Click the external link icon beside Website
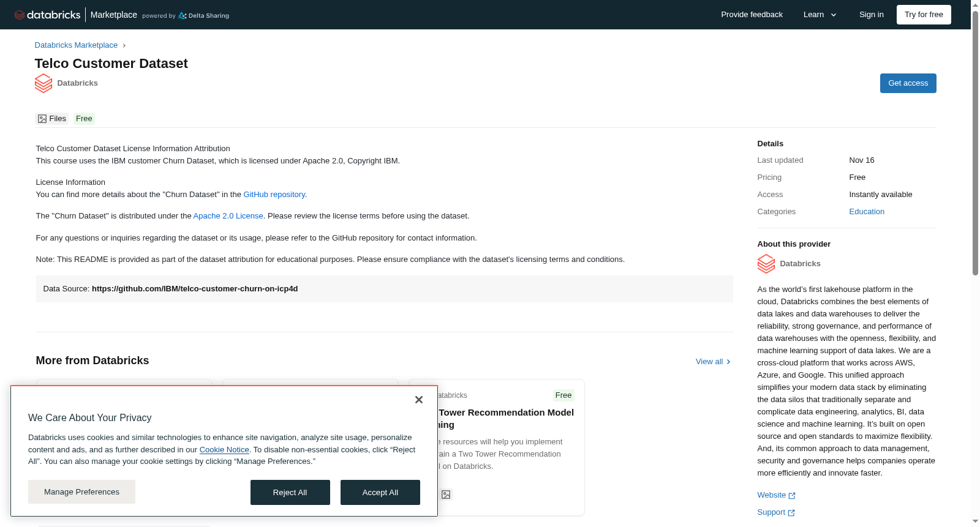 pos(792,496)
